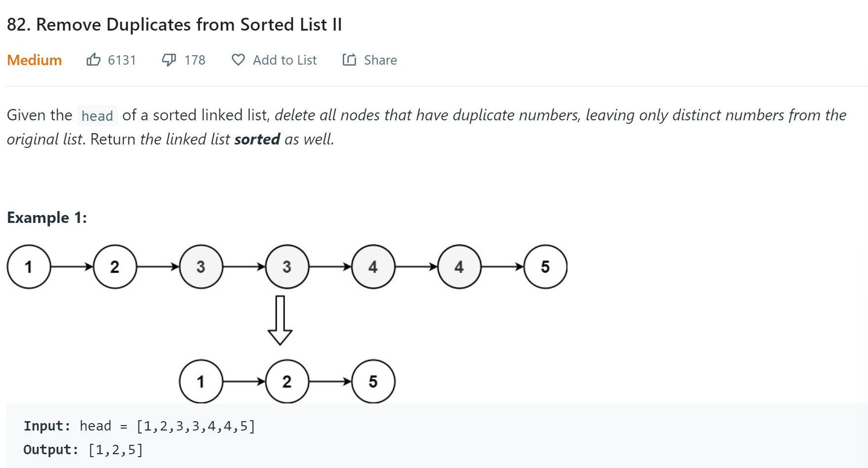The image size is (868, 468).
Task: Select node 5 in the output linked list
Action: [373, 381]
